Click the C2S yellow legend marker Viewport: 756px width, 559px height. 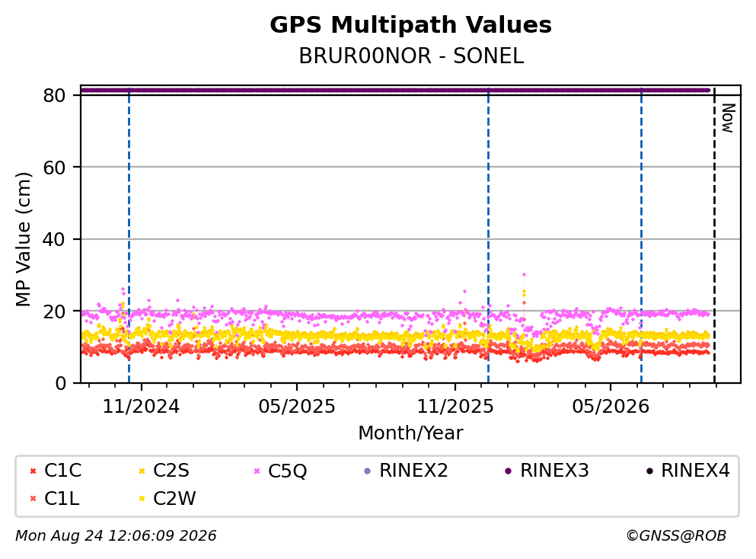click(x=142, y=471)
